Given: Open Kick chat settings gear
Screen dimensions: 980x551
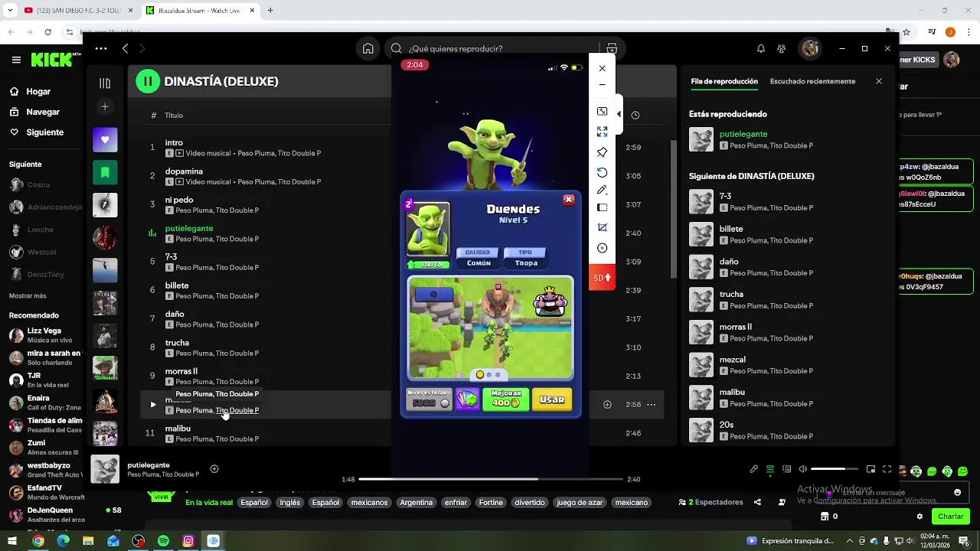Looking at the screenshot, I should coord(920,517).
